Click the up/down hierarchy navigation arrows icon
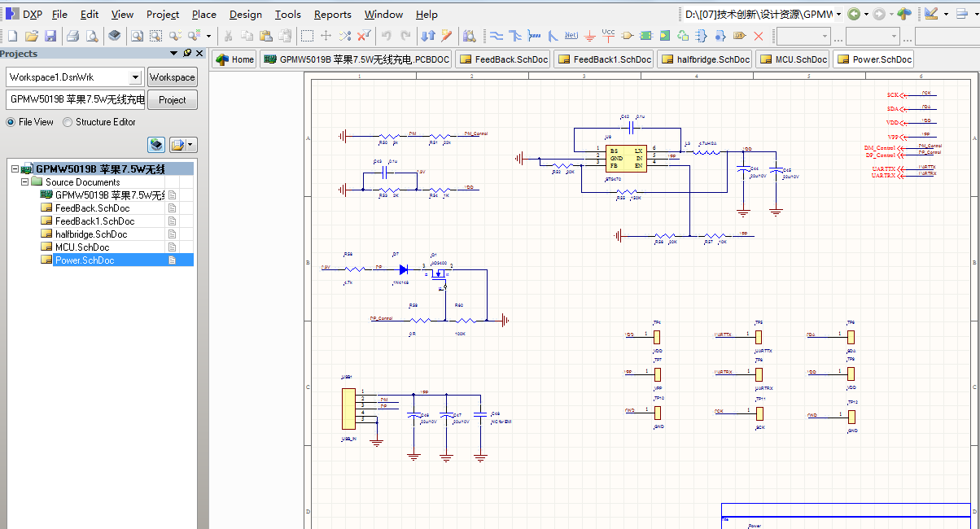This screenshot has height=529, width=980. 429,36
